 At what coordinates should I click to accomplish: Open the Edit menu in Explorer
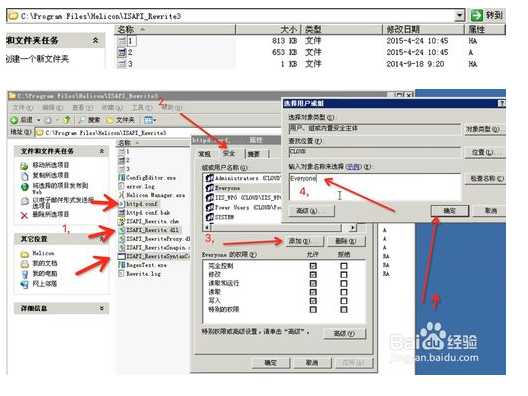pos(53,108)
